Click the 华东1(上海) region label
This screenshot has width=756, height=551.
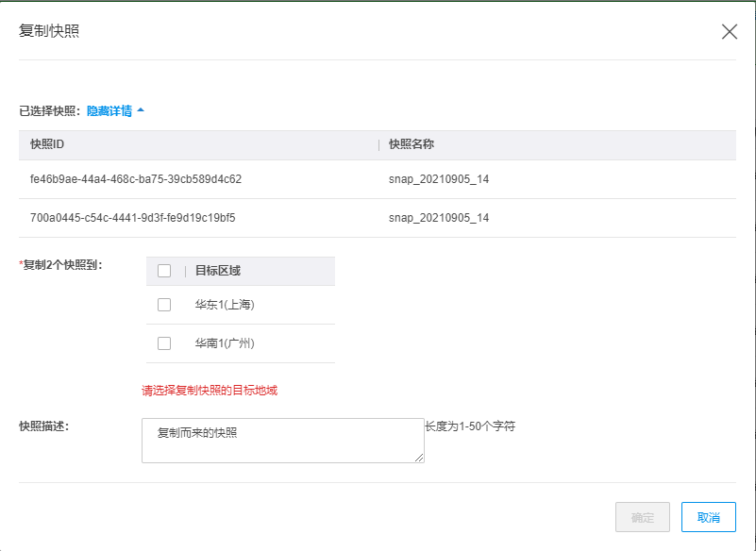point(225,305)
